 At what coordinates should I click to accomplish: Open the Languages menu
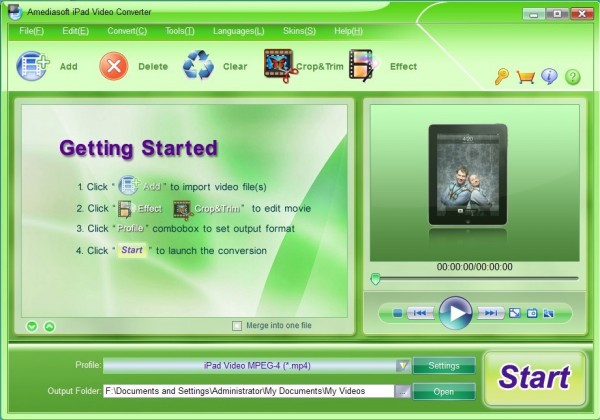[x=238, y=31]
